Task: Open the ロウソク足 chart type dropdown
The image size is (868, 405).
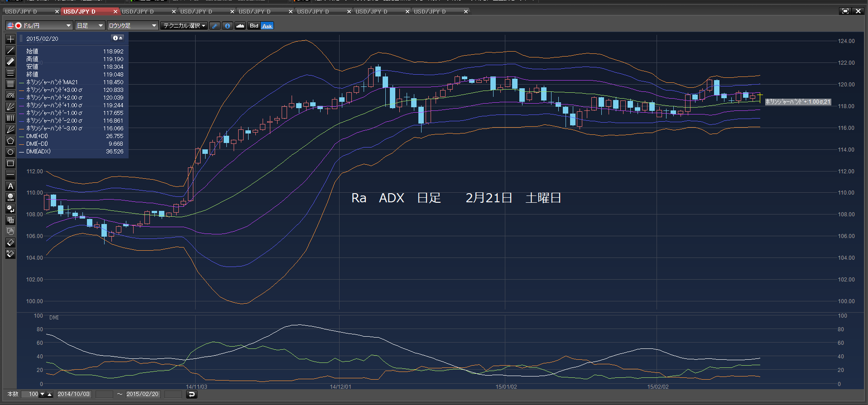Action: tap(132, 26)
